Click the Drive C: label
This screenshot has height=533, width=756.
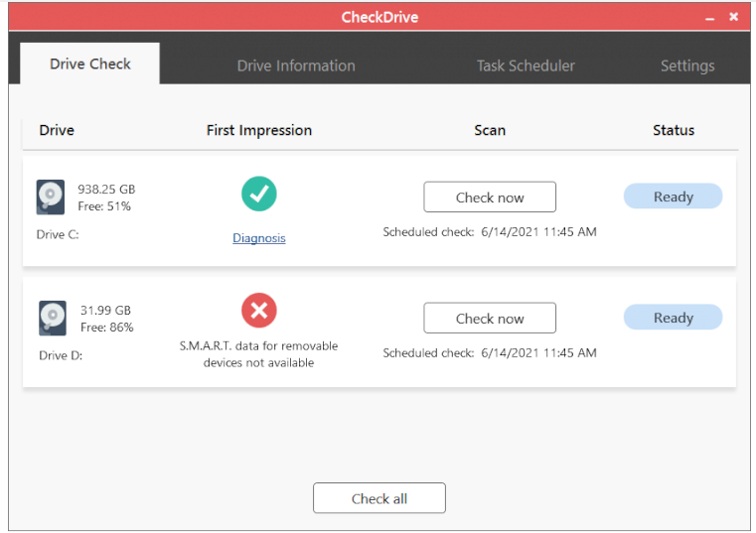click(58, 234)
